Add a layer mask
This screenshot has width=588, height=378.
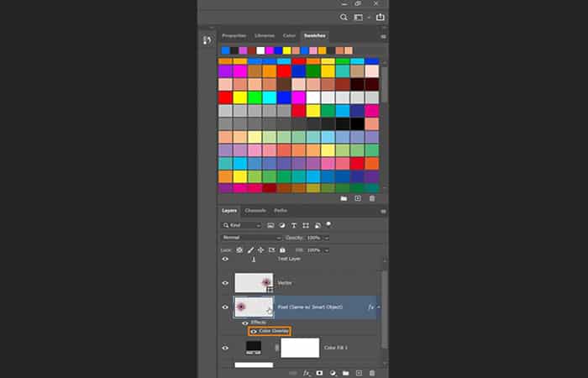(319, 373)
